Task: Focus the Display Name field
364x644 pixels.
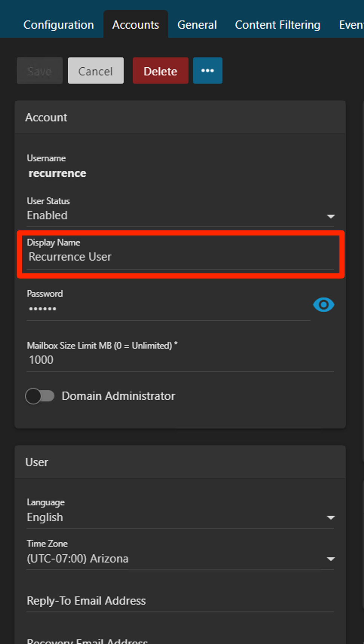Action: (180, 257)
